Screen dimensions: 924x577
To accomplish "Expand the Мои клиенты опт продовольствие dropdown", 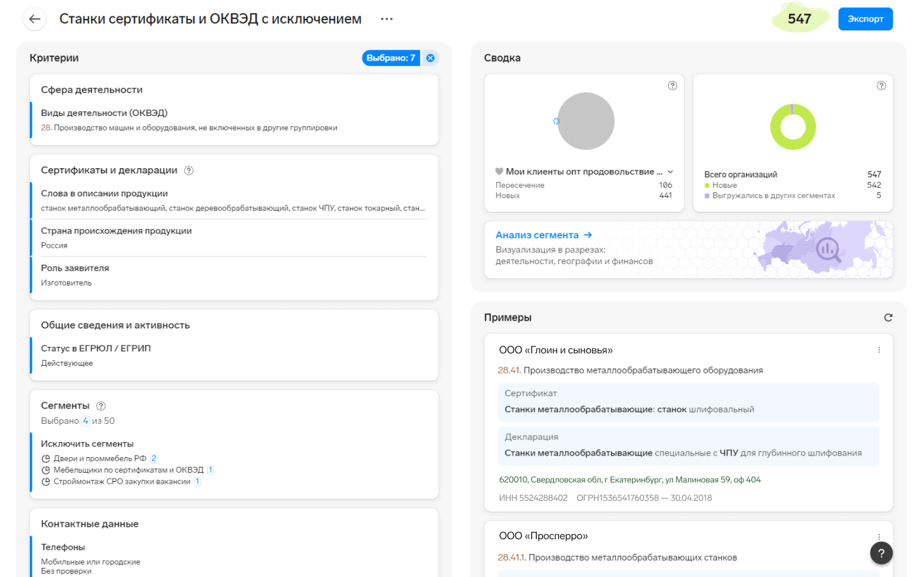I will [x=670, y=171].
